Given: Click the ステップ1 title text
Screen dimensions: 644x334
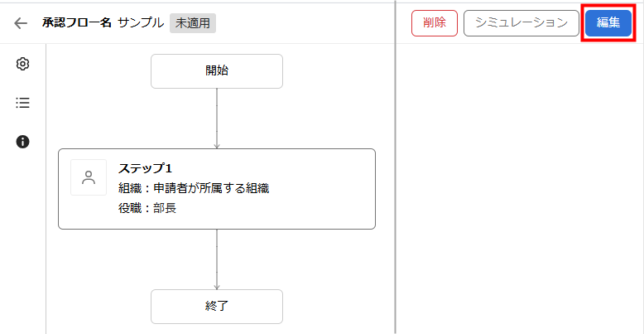Looking at the screenshot, I should coord(145,168).
